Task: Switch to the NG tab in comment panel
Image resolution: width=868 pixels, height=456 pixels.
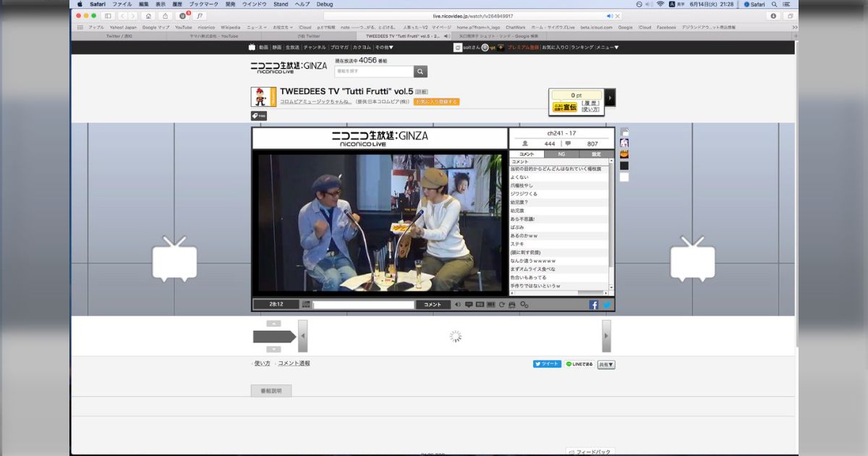Action: coord(561,154)
